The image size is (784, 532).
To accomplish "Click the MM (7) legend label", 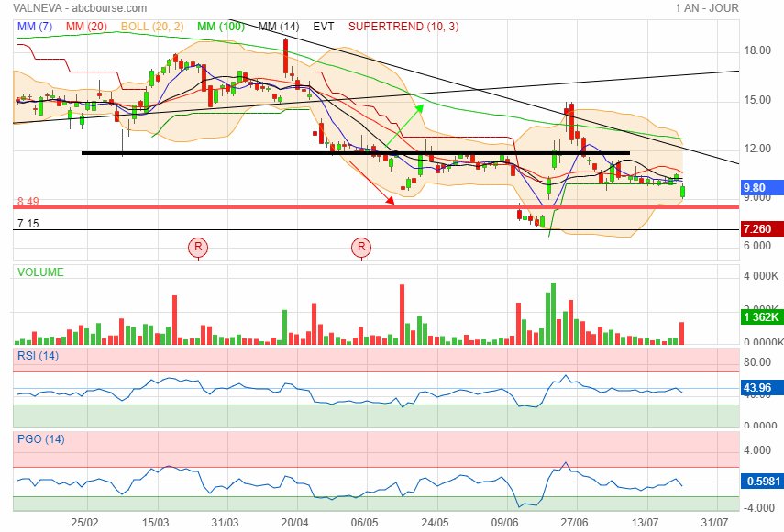I will tap(35, 27).
